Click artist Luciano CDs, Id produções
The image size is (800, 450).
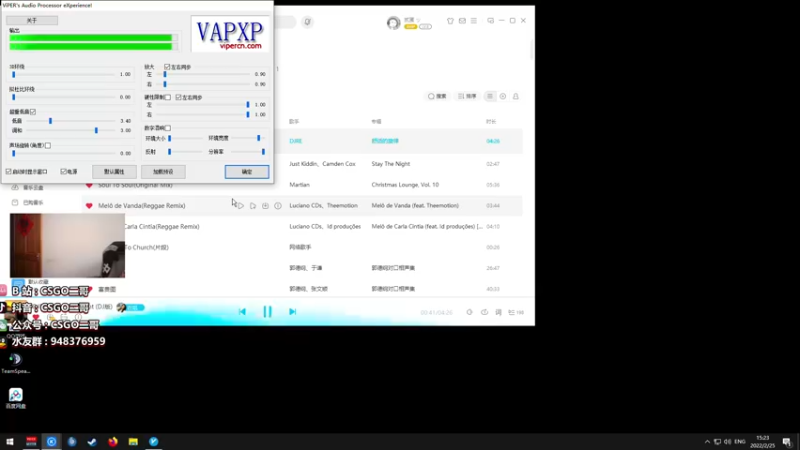[325, 227]
